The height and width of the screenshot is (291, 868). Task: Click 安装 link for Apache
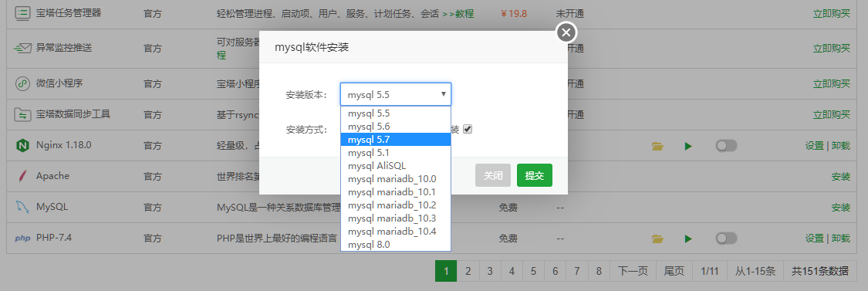(x=840, y=177)
